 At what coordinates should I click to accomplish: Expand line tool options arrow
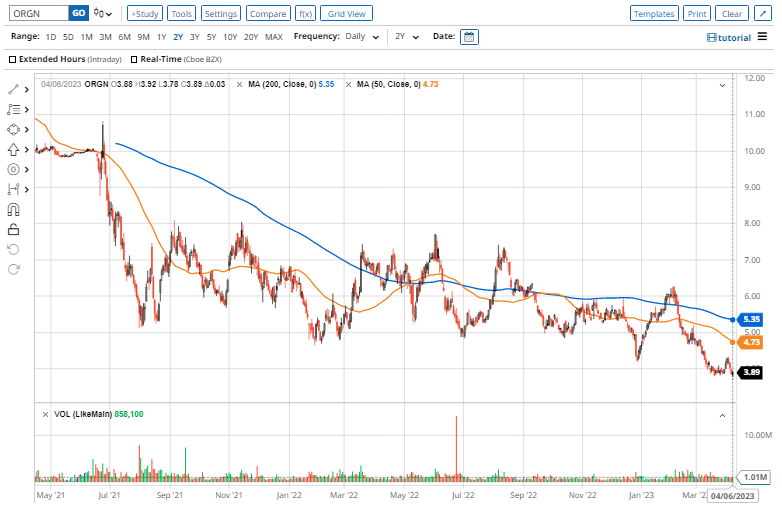(27, 90)
